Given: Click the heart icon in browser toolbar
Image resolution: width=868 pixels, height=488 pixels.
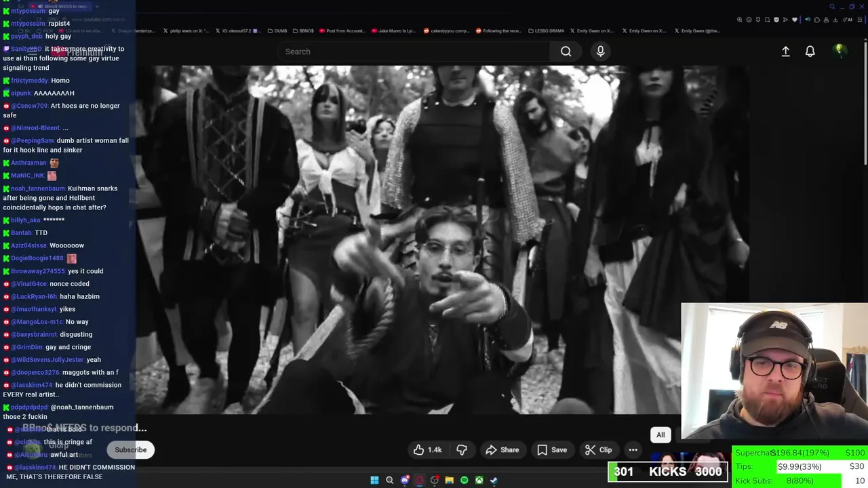Looking at the screenshot, I should point(795,20).
